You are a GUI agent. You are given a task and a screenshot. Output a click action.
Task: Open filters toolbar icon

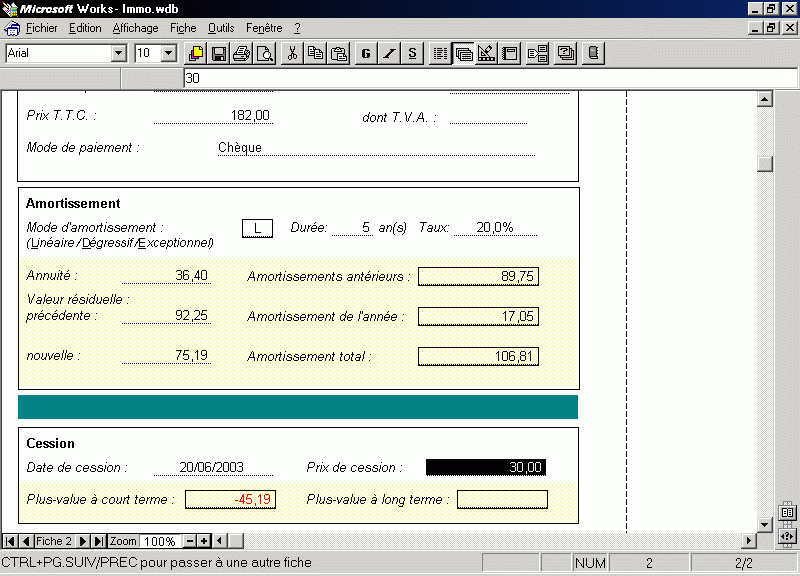pos(565,53)
